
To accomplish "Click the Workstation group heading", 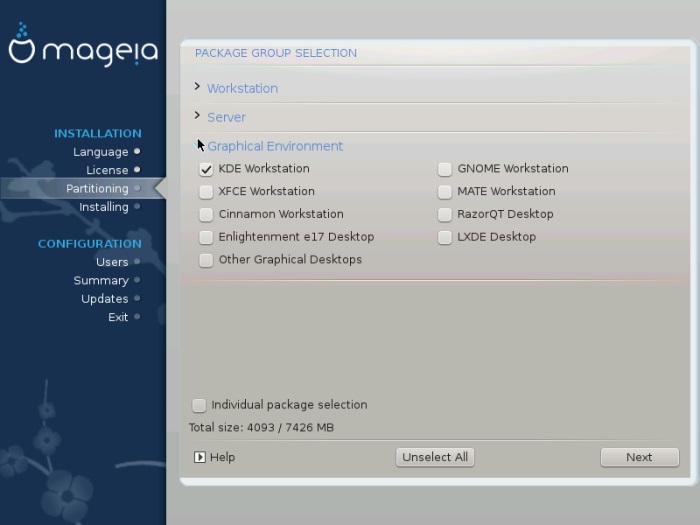I will coord(242,88).
